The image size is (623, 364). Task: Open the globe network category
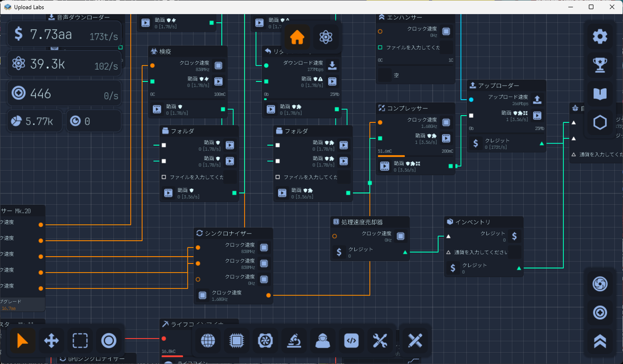[x=208, y=341]
